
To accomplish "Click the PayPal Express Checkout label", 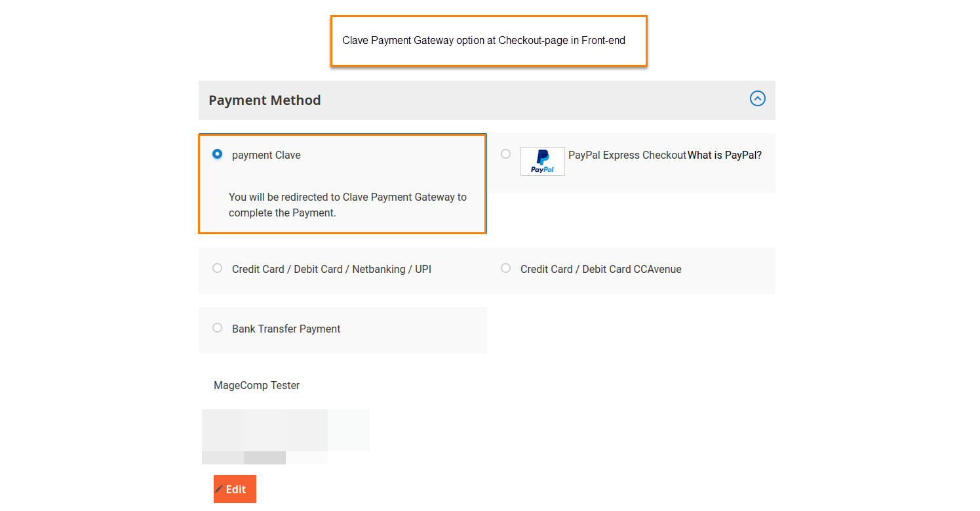I will click(x=627, y=155).
